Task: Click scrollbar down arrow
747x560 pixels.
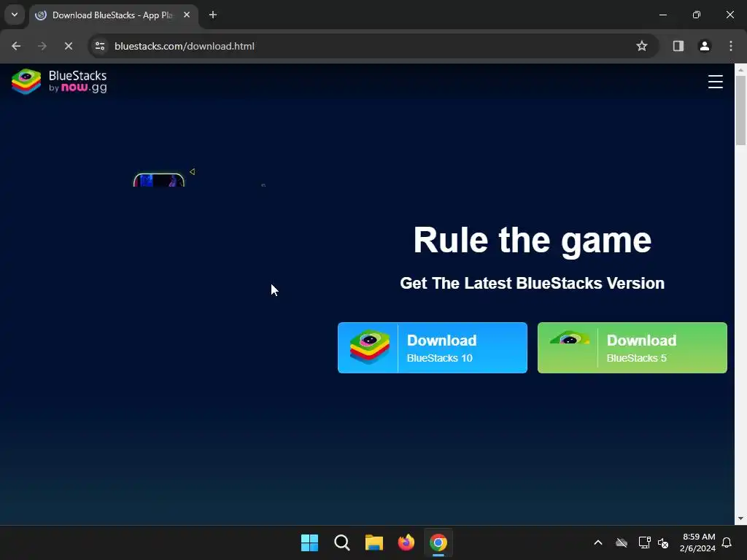Action: tap(740, 518)
